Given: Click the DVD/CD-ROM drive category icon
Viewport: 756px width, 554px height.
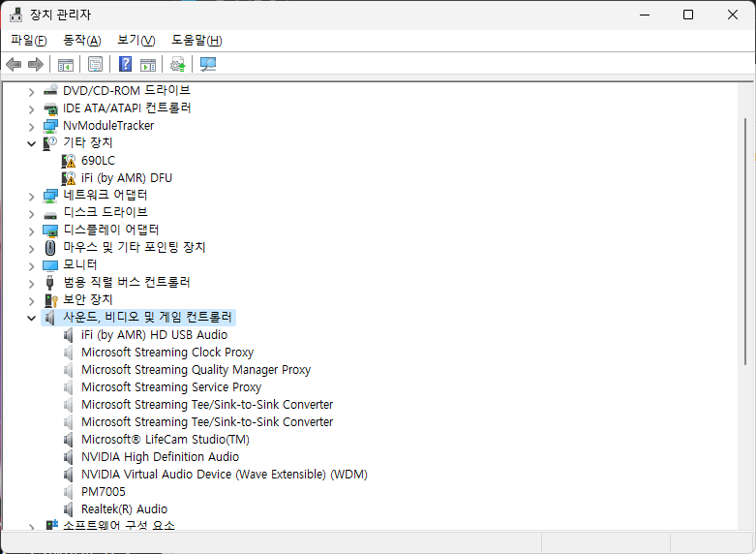Looking at the screenshot, I should pyautogui.click(x=50, y=90).
